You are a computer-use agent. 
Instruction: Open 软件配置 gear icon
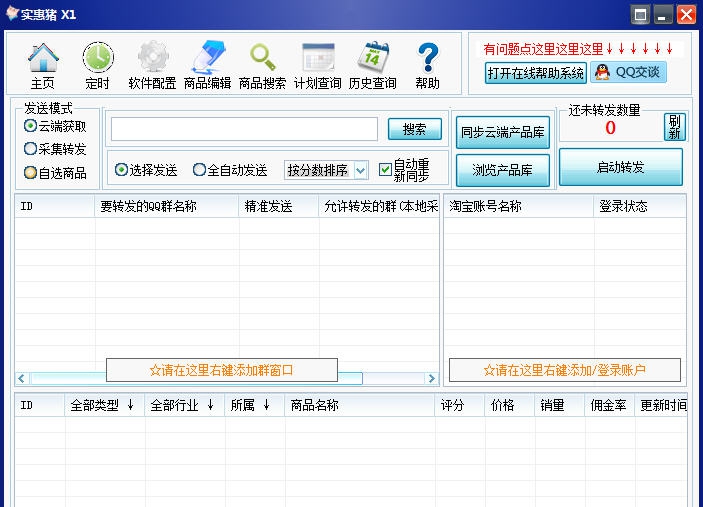click(152, 66)
